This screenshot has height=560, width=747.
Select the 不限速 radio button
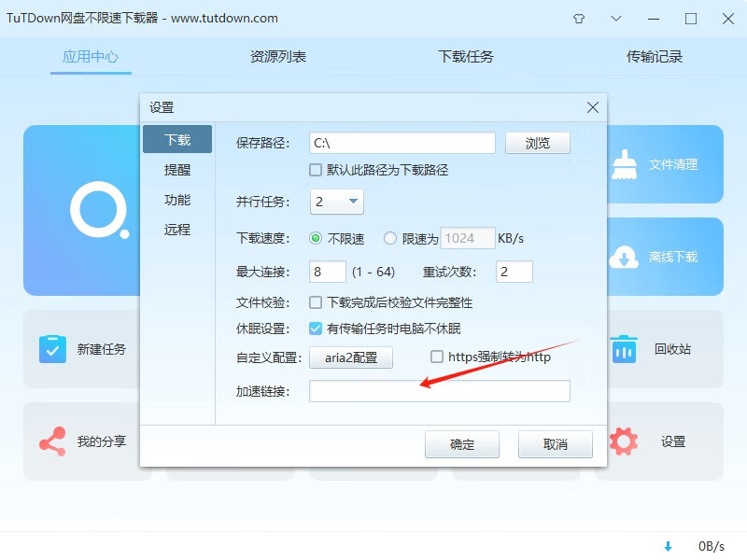tap(316, 238)
